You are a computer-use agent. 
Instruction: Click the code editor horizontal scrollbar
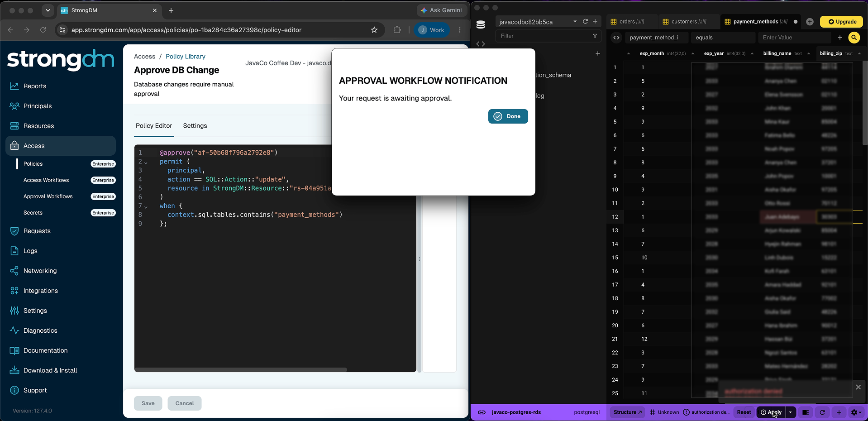[241, 370]
